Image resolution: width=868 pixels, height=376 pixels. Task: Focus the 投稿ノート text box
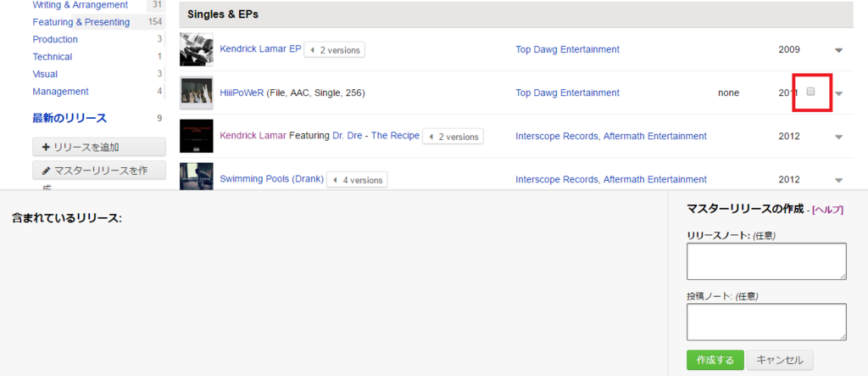pyautogui.click(x=766, y=322)
